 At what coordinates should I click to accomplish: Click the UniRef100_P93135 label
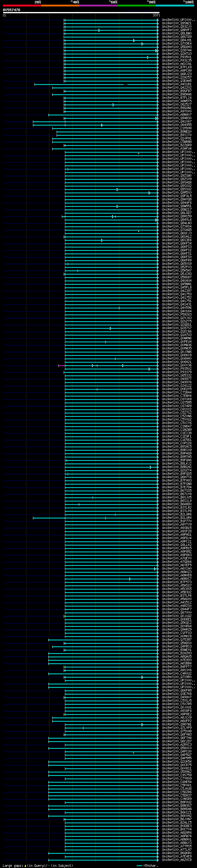coord(177,61)
